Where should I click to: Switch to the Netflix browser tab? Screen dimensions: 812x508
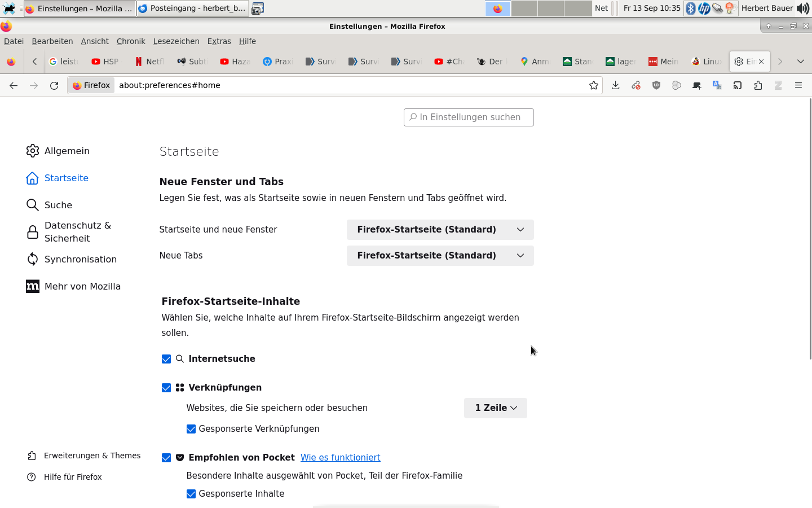point(149,62)
